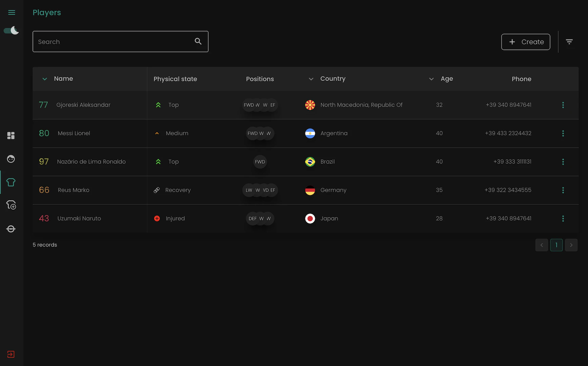This screenshot has height=366, width=588.
Task: Open the hamburger menu in the sidebar
Action: coord(12,13)
